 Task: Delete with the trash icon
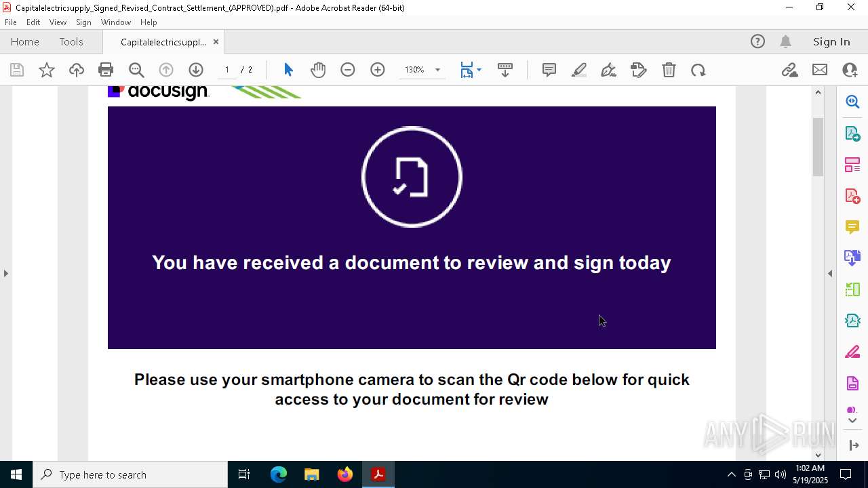pos(669,70)
